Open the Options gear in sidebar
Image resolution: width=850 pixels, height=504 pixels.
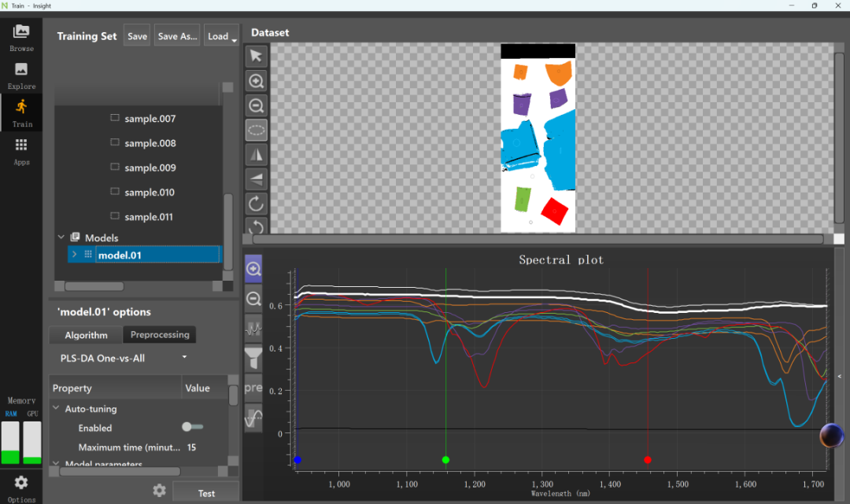click(21, 487)
